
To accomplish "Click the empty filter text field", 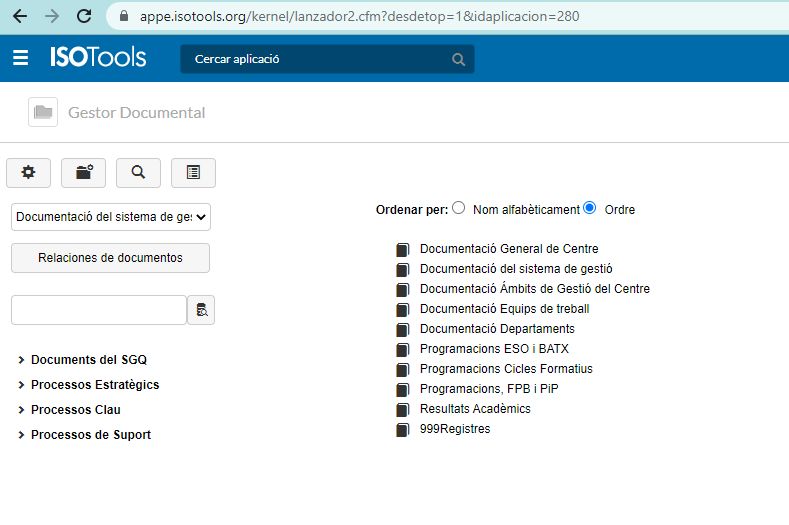I will [98, 310].
